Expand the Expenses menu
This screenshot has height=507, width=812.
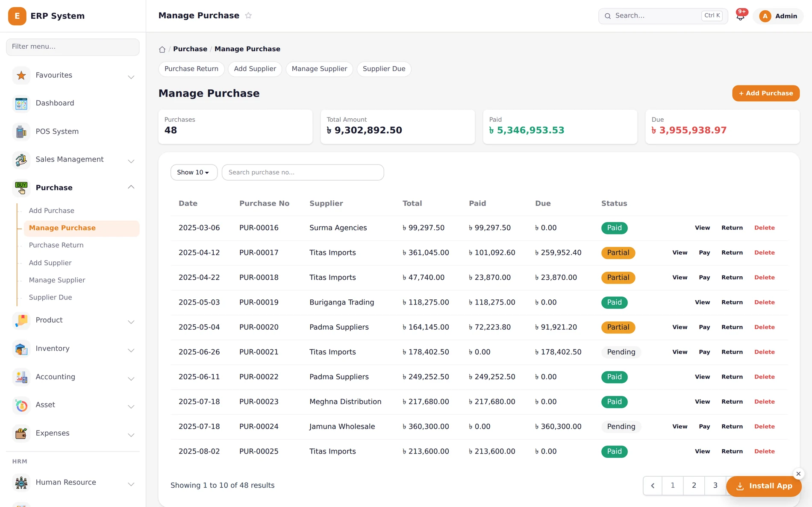click(x=131, y=435)
